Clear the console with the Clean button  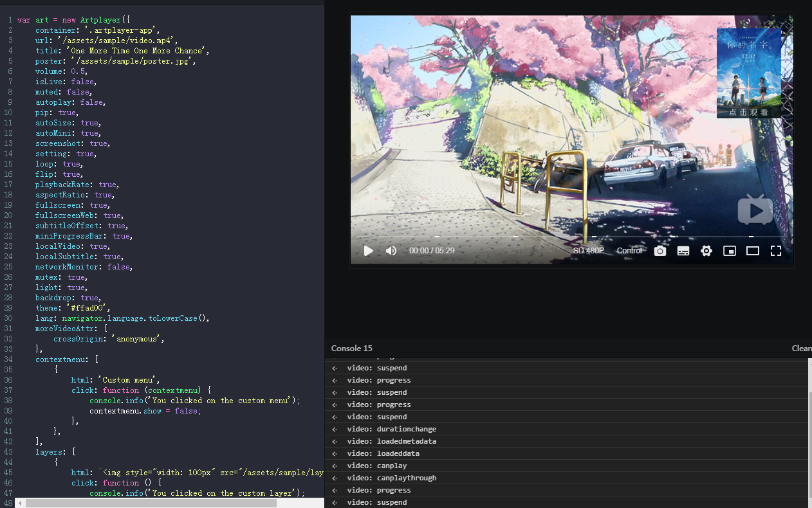click(x=802, y=348)
